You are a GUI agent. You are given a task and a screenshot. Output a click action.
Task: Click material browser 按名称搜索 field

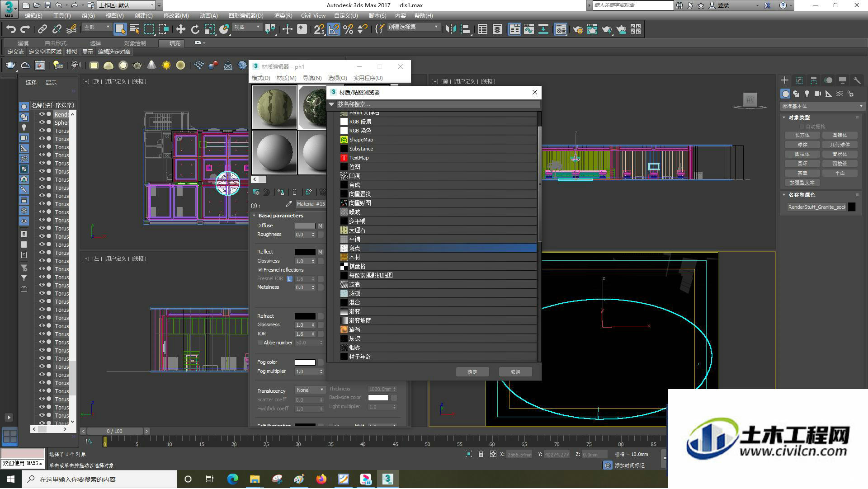pyautogui.click(x=438, y=104)
